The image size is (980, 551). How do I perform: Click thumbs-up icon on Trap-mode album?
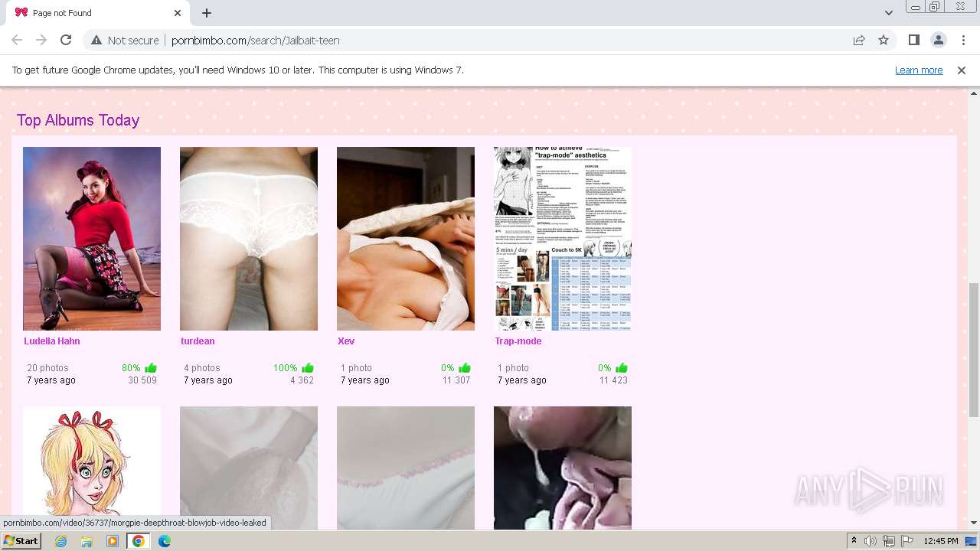click(622, 368)
